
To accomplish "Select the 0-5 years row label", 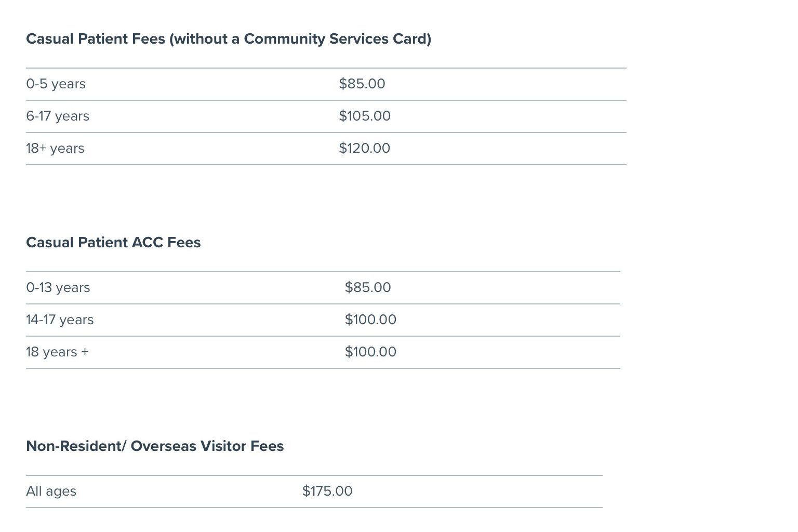I will [56, 84].
